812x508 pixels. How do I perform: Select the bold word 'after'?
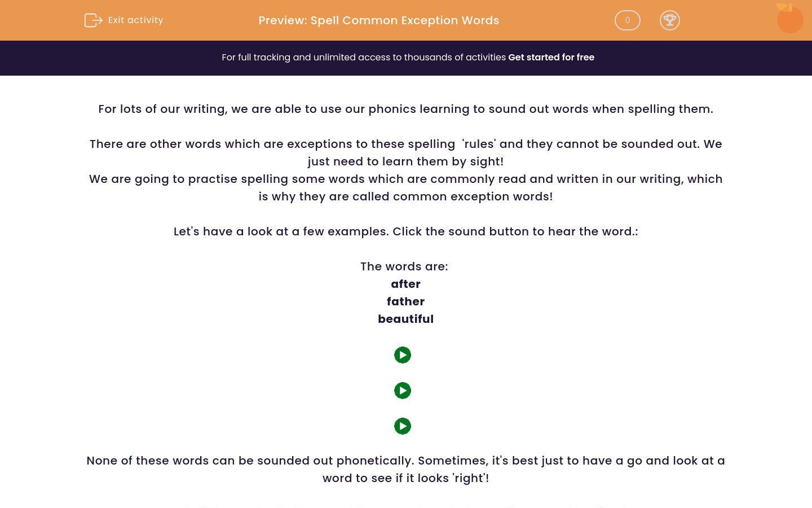405,284
